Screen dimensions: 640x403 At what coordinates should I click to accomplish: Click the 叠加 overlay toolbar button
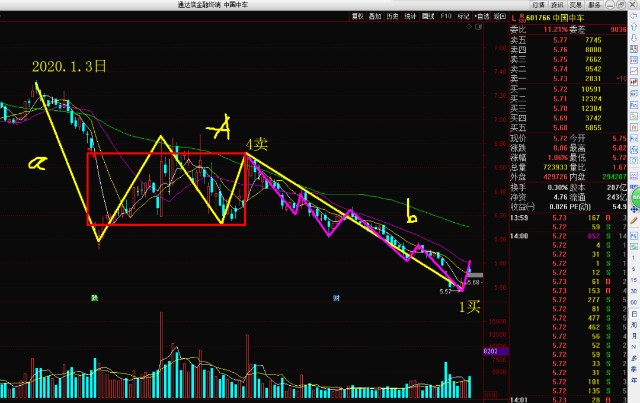pos(375,16)
